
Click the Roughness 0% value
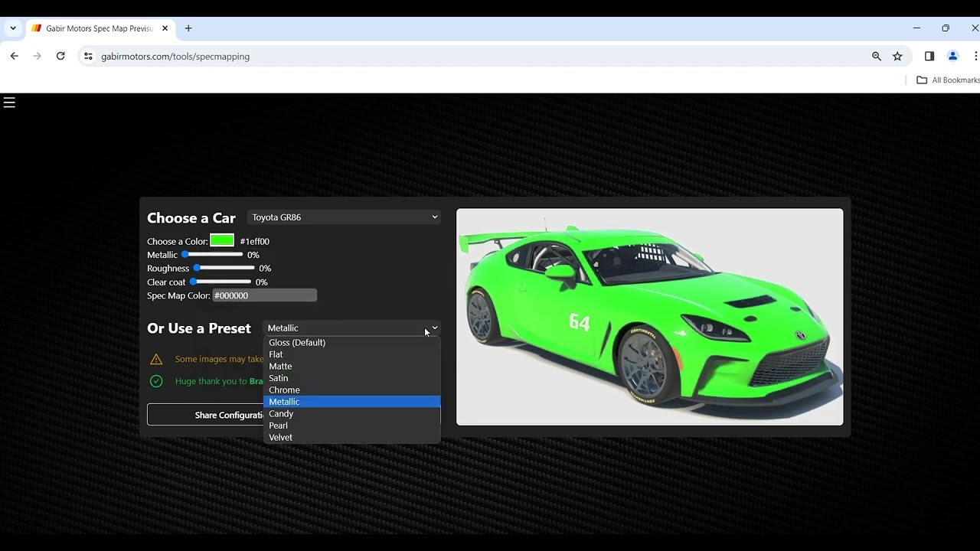point(265,269)
